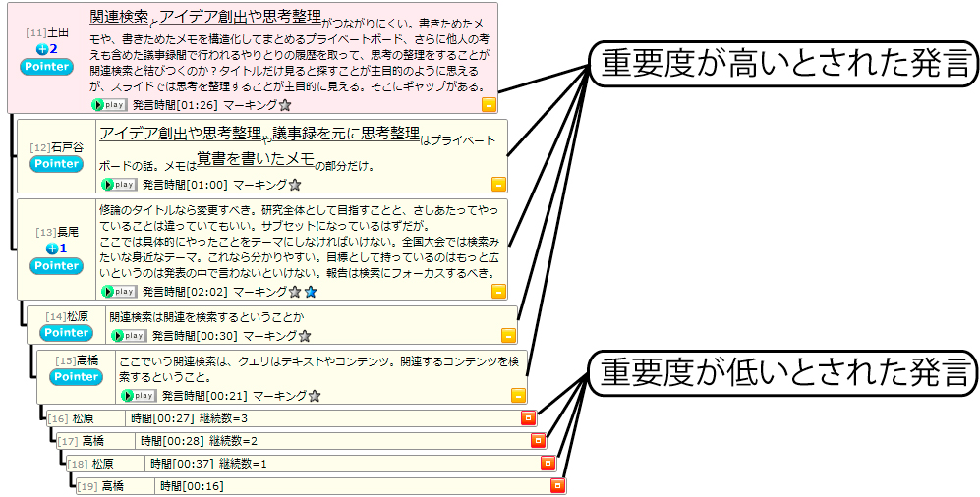Click the blue plus icon under 長尾
Screen dimensions: 980x497
coord(51,248)
